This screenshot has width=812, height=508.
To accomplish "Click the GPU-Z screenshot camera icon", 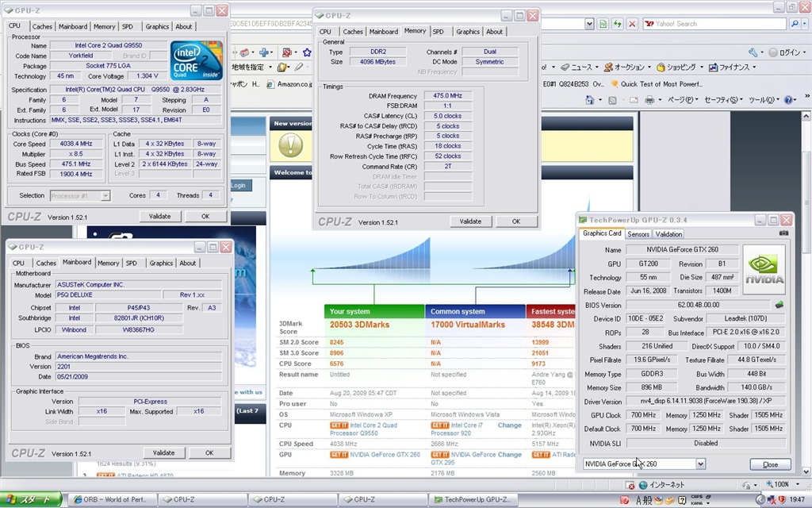I will tap(784, 233).
